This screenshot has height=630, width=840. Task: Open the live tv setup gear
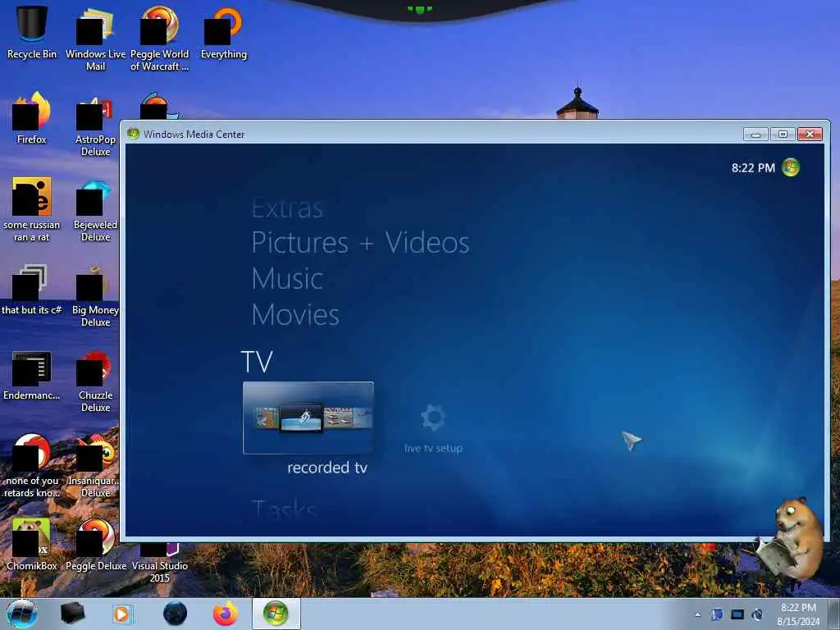[x=433, y=418]
